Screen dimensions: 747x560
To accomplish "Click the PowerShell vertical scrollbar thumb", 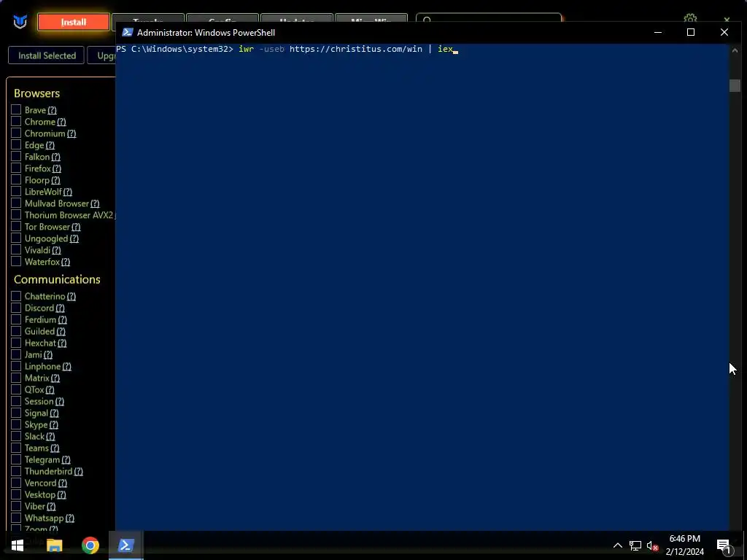I will 734,85.
